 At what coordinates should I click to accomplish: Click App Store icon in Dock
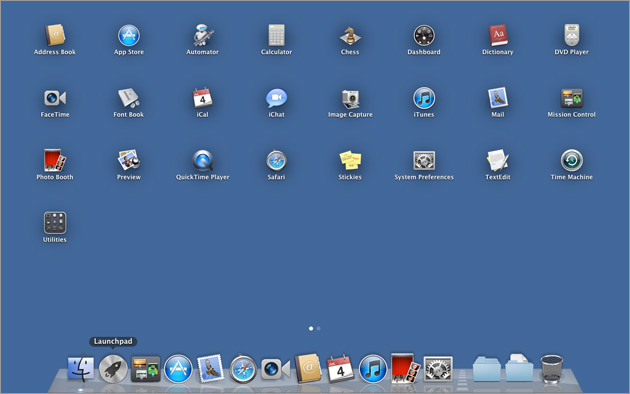(x=178, y=368)
